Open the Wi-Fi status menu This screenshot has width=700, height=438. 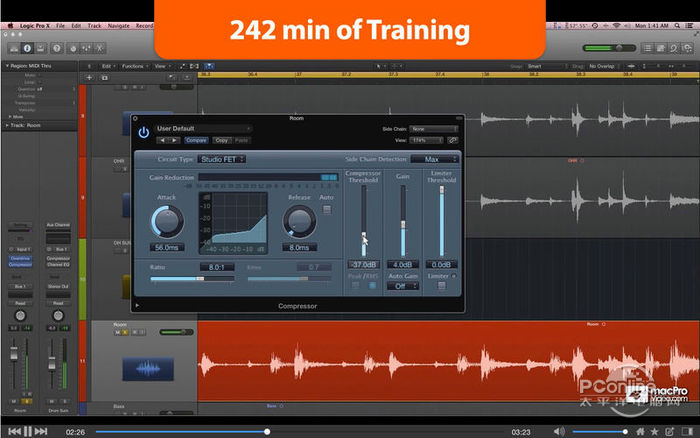coord(617,26)
